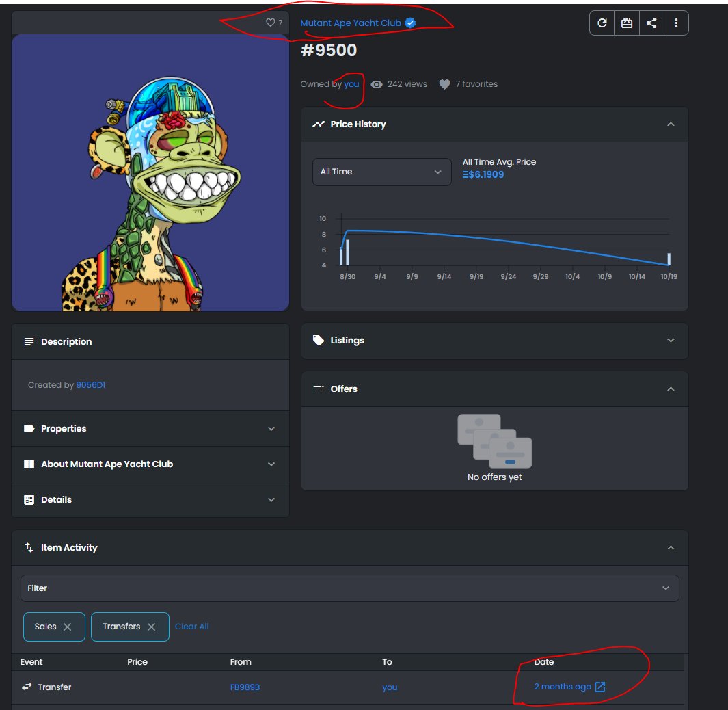
Task: Remove the Transfers filter chip
Action: coord(151,627)
